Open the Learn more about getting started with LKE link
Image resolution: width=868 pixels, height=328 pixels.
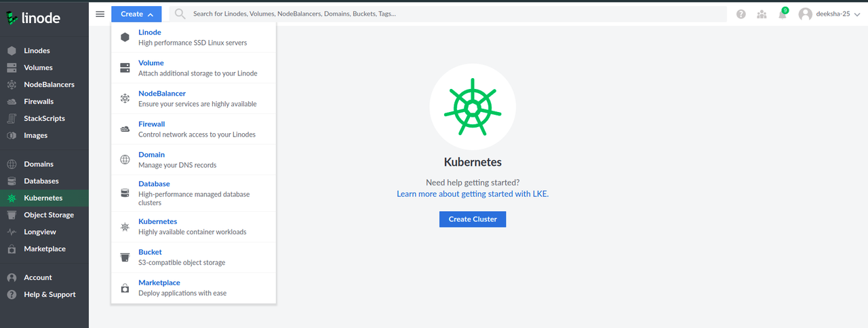473,194
